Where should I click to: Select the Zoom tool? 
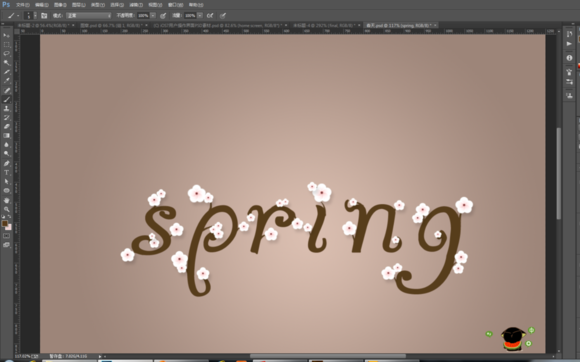(x=6, y=209)
